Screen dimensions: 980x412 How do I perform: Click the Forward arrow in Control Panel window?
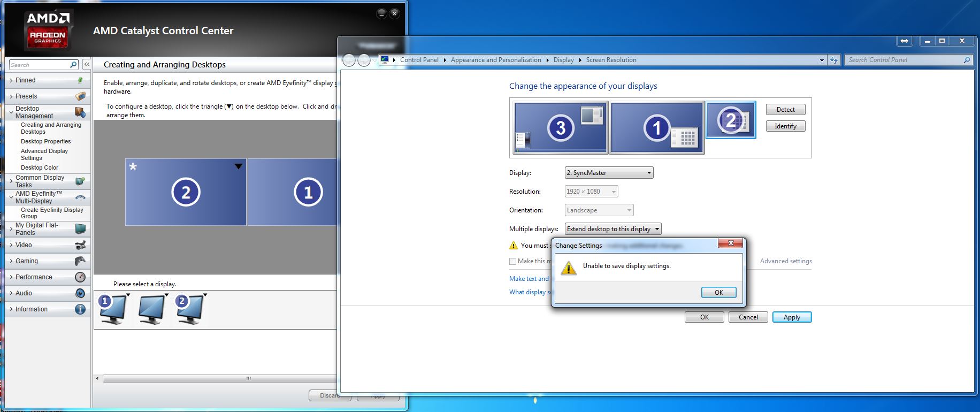pos(364,60)
